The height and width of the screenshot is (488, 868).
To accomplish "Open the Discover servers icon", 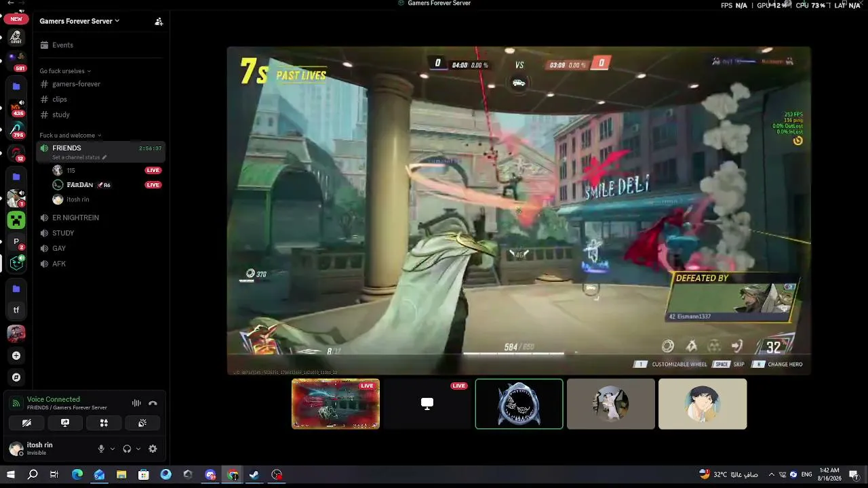I will click(16, 378).
